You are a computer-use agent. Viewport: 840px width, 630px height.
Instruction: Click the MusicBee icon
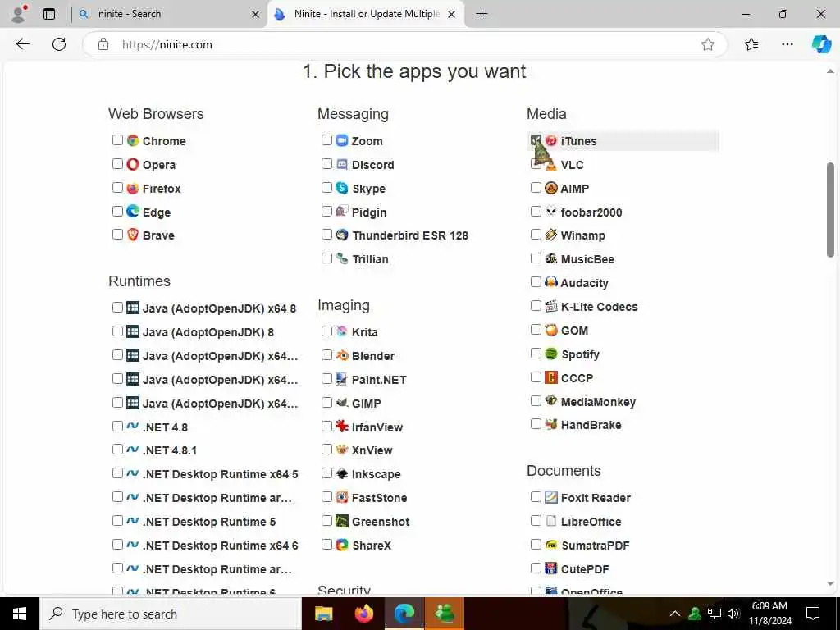(x=551, y=258)
